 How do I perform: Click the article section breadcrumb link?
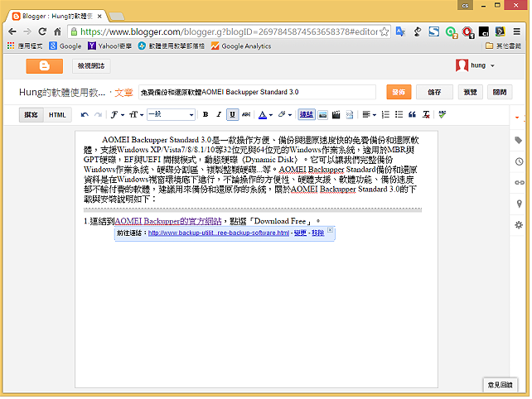pos(123,92)
